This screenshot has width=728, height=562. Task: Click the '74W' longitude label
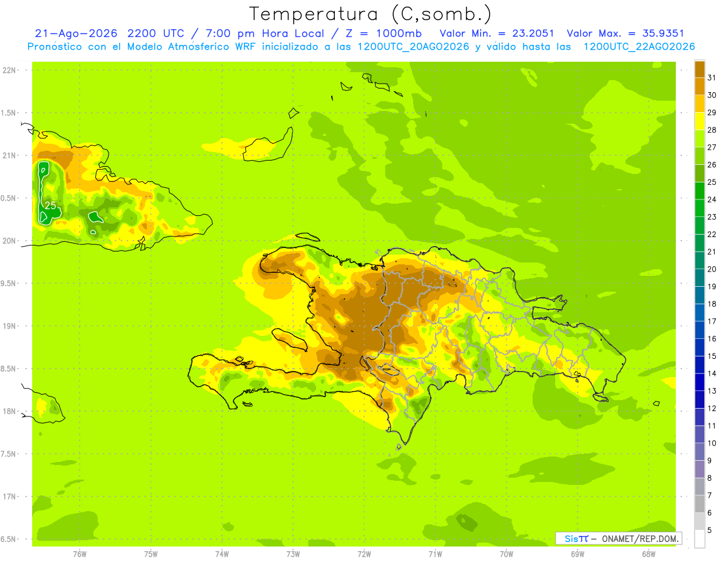click(222, 554)
